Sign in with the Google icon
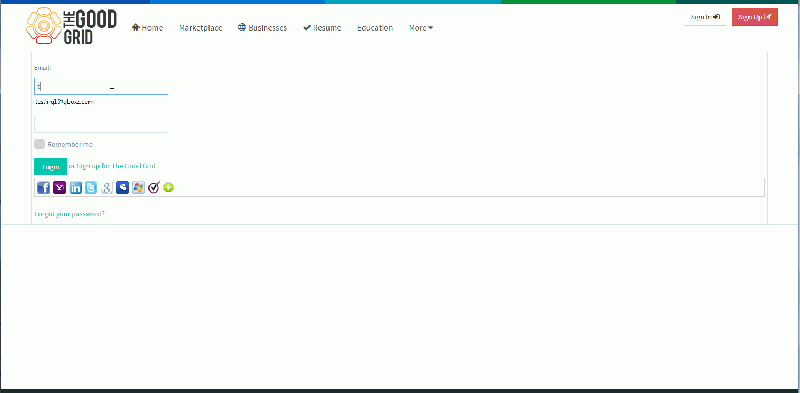Viewport: 800px width, 393px height. pos(107,188)
